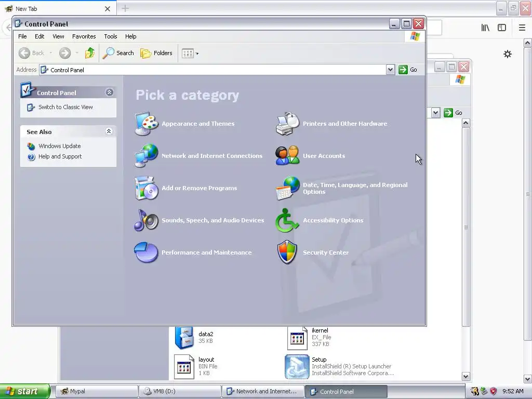Open the File menu
532x399 pixels.
coord(22,36)
